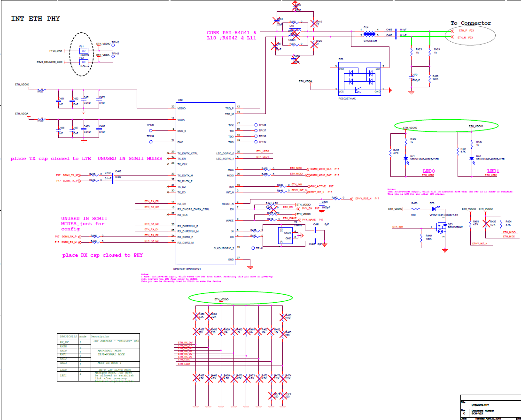Select the TP138 test point circle

tap(256, 136)
